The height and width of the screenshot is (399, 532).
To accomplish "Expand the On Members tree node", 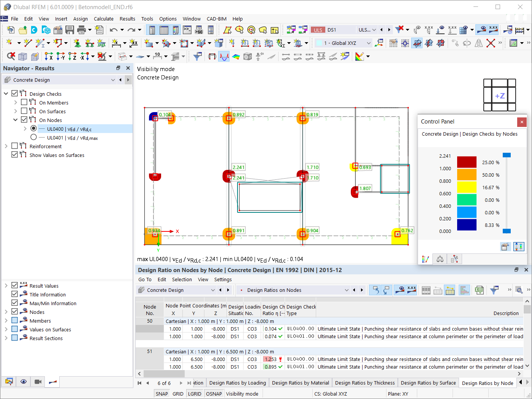I will coord(16,102).
